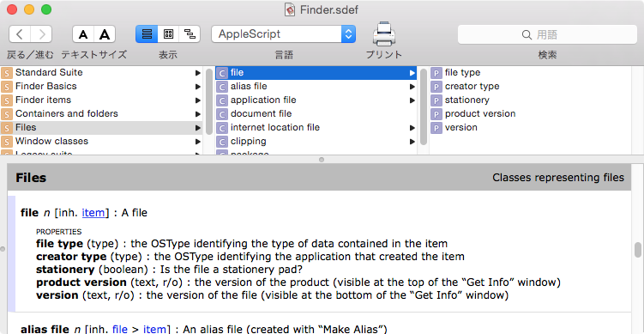Image resolution: width=644 pixels, height=334 pixels.
Task: Go back with the left chevron button
Action: 20,34
